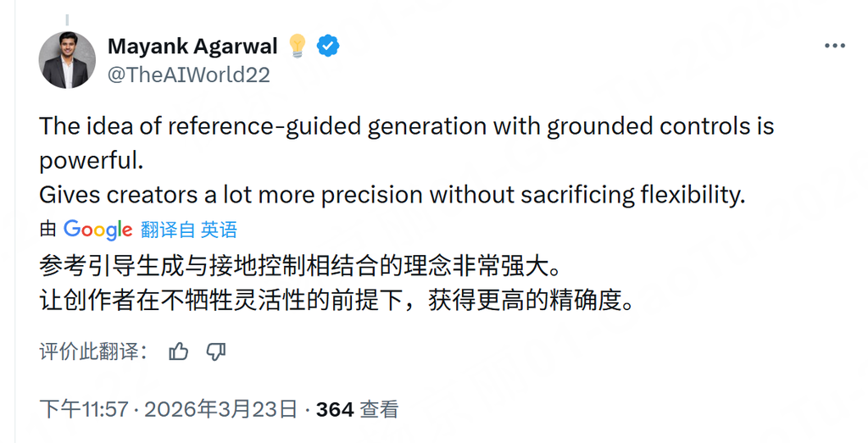Screen dimensions: 868x443
Task: Click the 评价此翻译 label
Action: tap(94, 352)
